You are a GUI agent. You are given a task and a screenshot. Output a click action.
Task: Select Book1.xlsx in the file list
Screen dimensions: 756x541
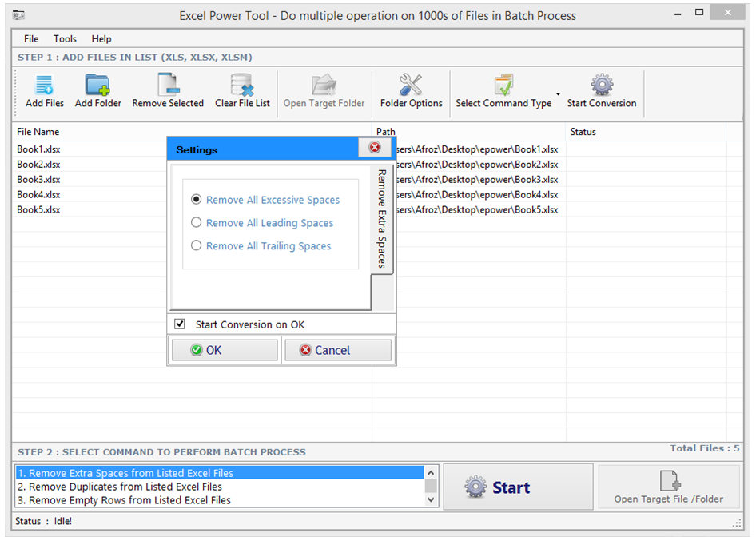point(38,149)
